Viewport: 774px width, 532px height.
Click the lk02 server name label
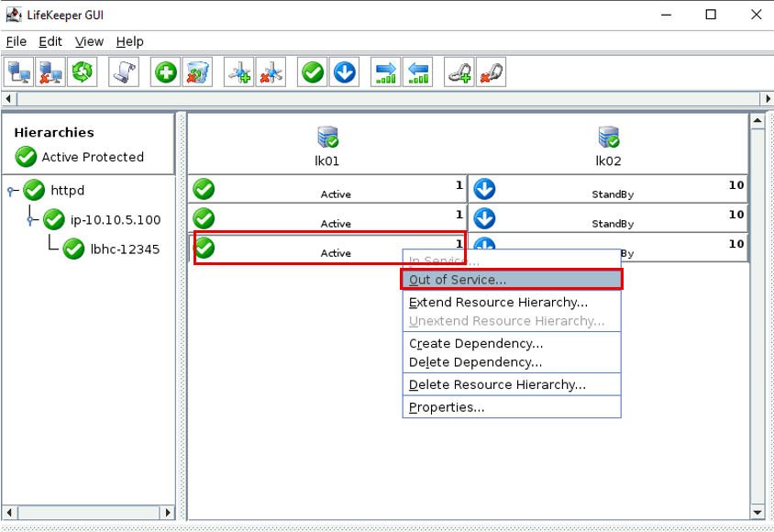point(608,161)
